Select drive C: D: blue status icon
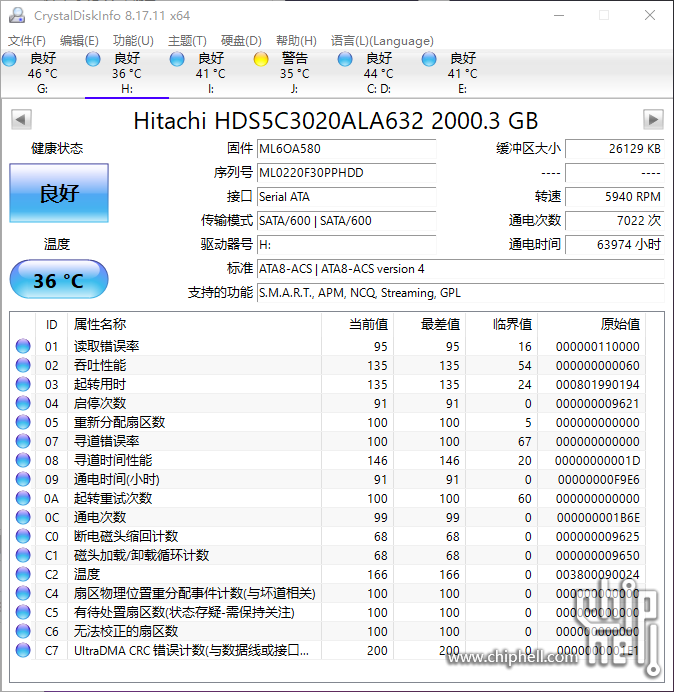This screenshot has width=674, height=692. tap(345, 59)
